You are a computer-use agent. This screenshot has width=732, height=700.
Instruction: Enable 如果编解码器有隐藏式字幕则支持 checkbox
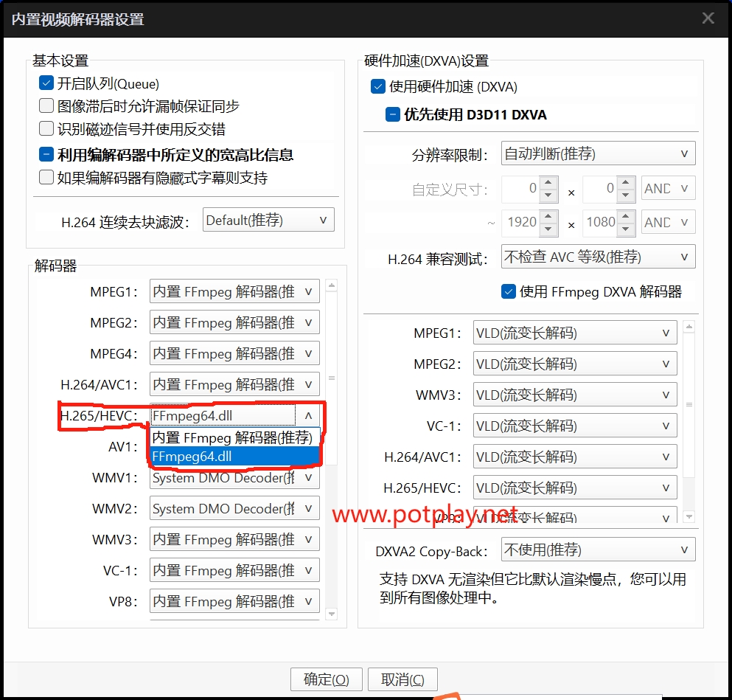46,178
